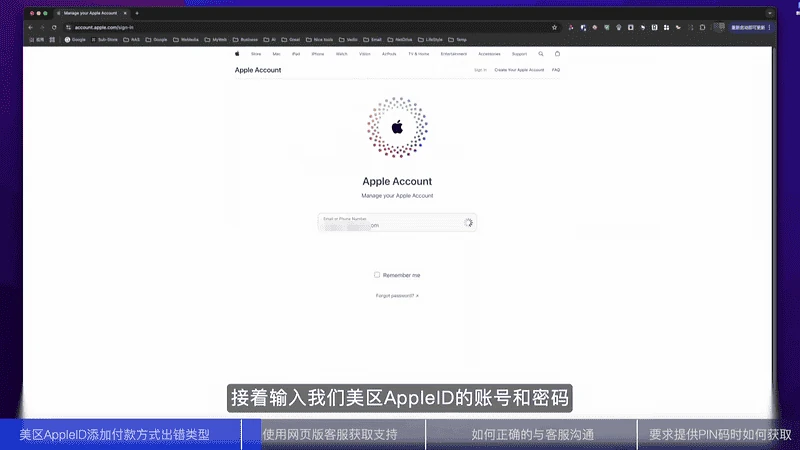Open the Accessories menu item

click(x=489, y=54)
